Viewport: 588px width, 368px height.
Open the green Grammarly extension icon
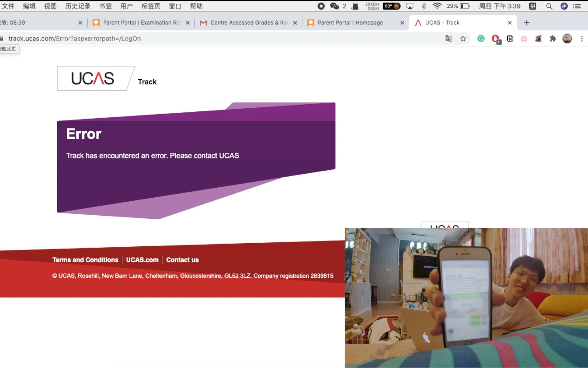(481, 39)
